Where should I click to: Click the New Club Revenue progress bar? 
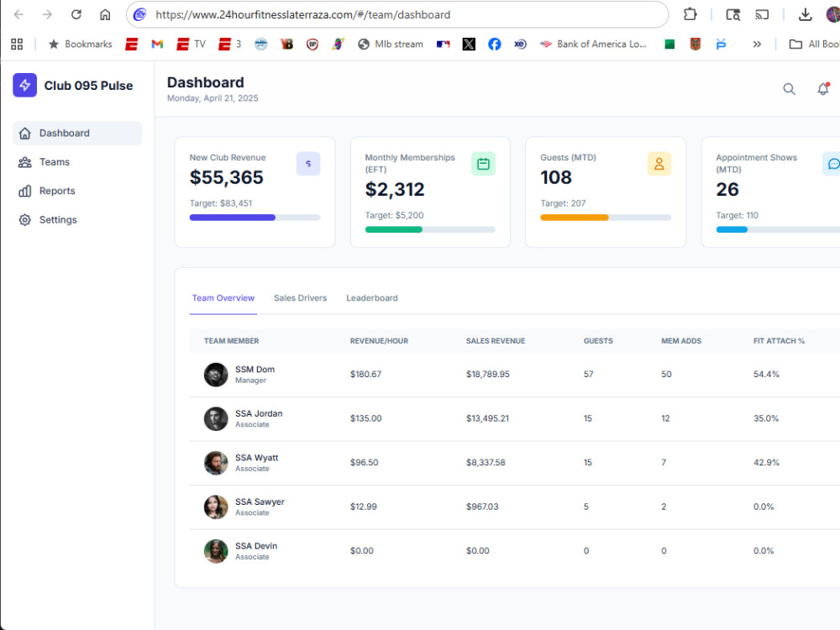click(255, 218)
